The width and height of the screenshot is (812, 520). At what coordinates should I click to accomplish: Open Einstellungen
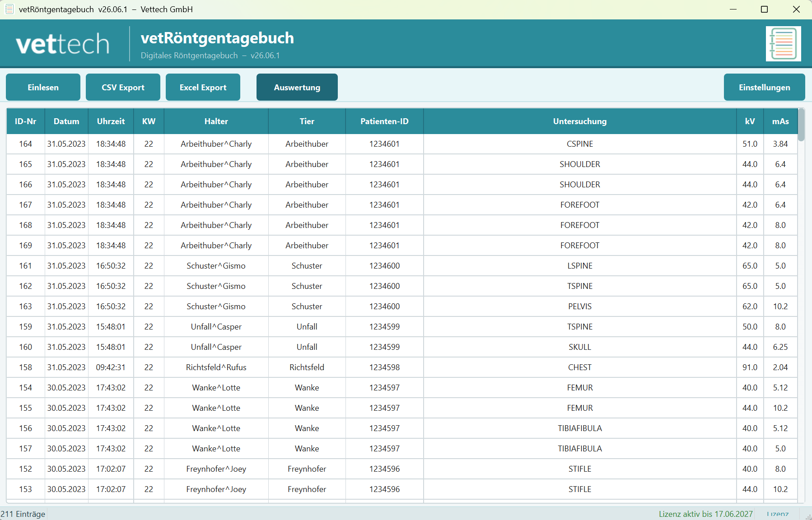tap(764, 87)
